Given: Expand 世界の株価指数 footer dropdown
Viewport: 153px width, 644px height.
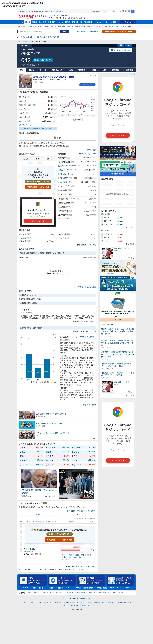Looking at the screenshot, I should [81, 592].
